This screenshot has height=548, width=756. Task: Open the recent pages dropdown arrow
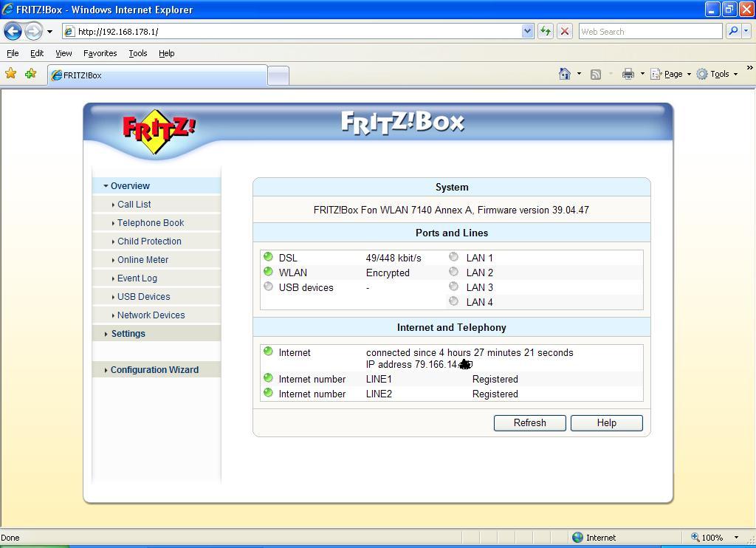click(49, 32)
